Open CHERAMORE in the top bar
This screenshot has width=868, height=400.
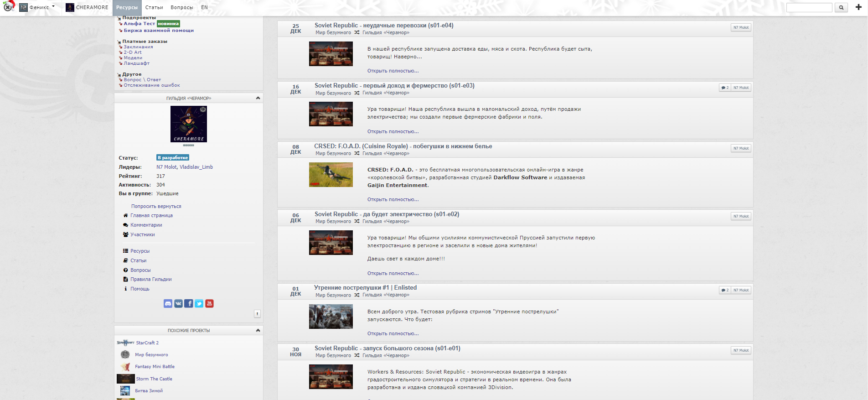tap(92, 7)
